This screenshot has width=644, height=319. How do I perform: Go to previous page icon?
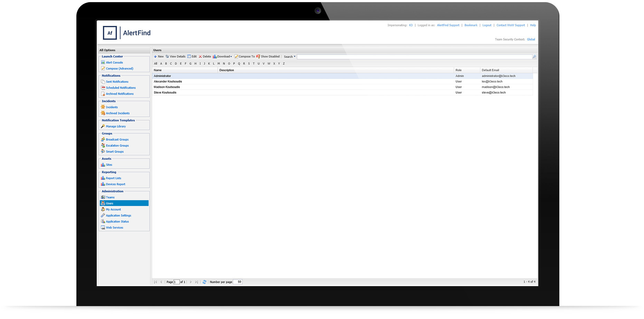pyautogui.click(x=161, y=282)
